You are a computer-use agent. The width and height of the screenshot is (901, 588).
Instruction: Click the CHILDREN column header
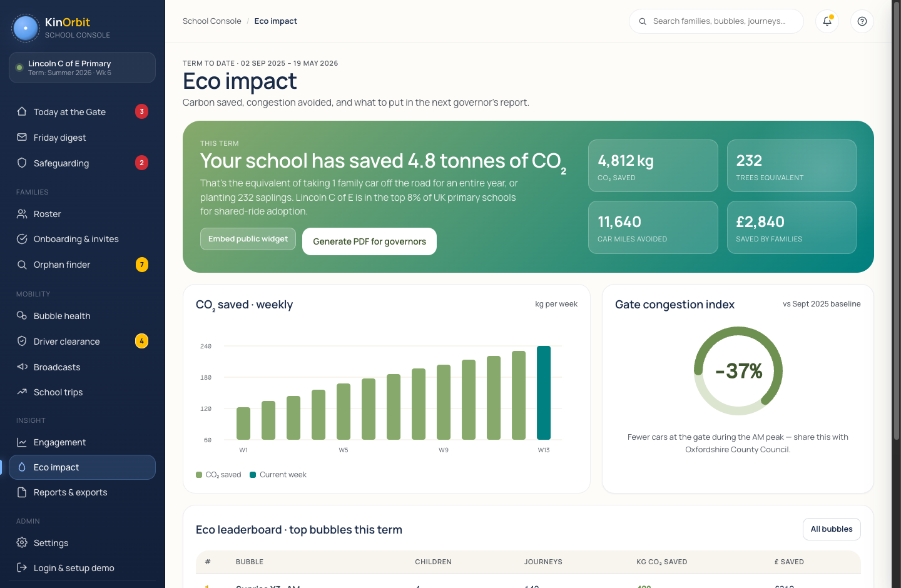click(x=433, y=562)
